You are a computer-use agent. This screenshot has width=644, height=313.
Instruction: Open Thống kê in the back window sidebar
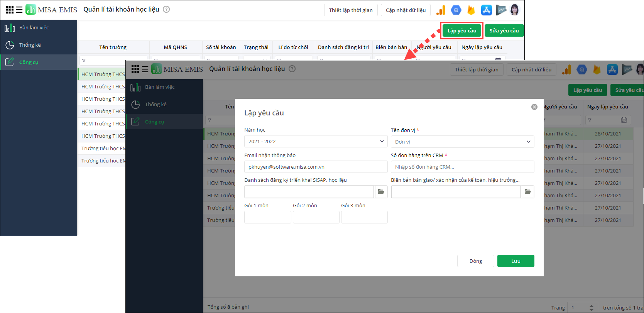[x=39, y=45]
